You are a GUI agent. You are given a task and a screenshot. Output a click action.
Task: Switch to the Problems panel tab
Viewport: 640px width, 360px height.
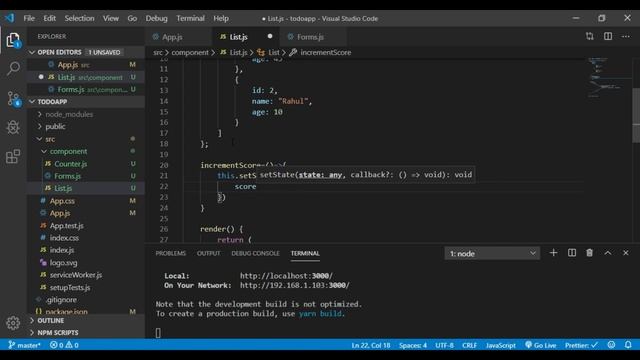tap(171, 253)
